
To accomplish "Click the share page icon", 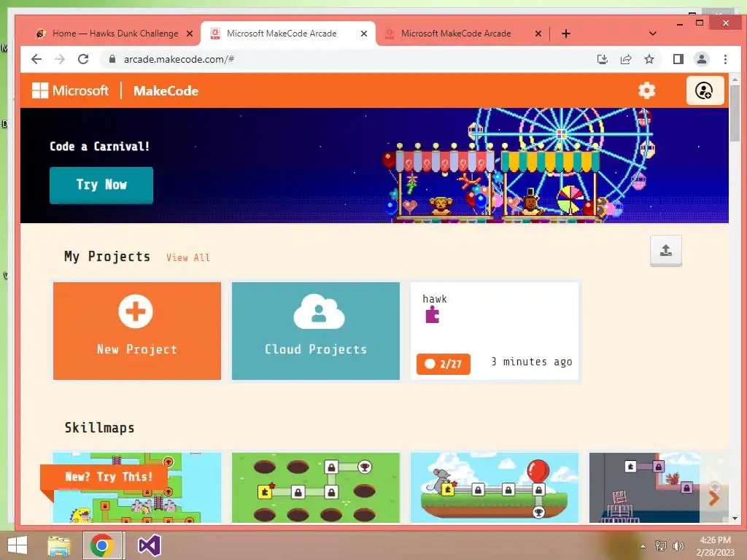I will pos(625,59).
